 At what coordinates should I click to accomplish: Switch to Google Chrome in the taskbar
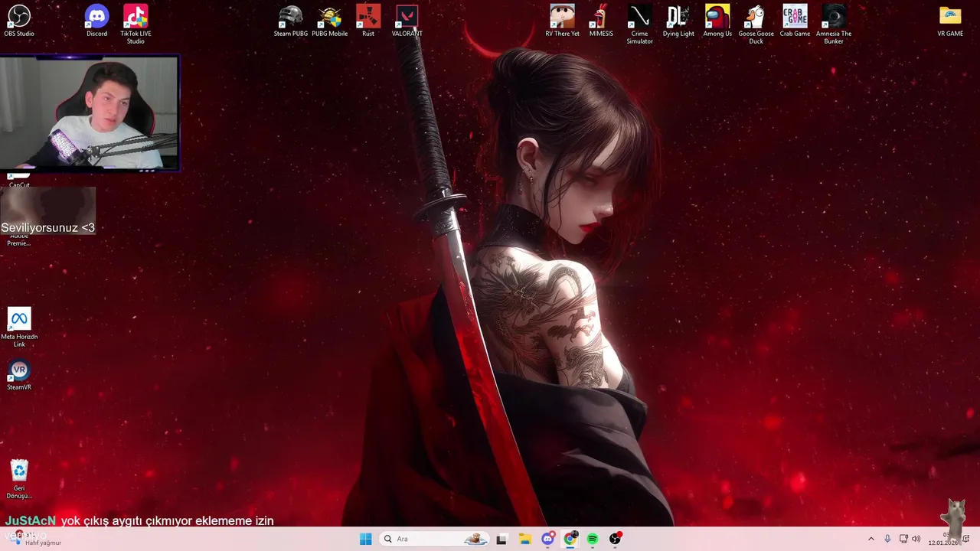coord(570,539)
